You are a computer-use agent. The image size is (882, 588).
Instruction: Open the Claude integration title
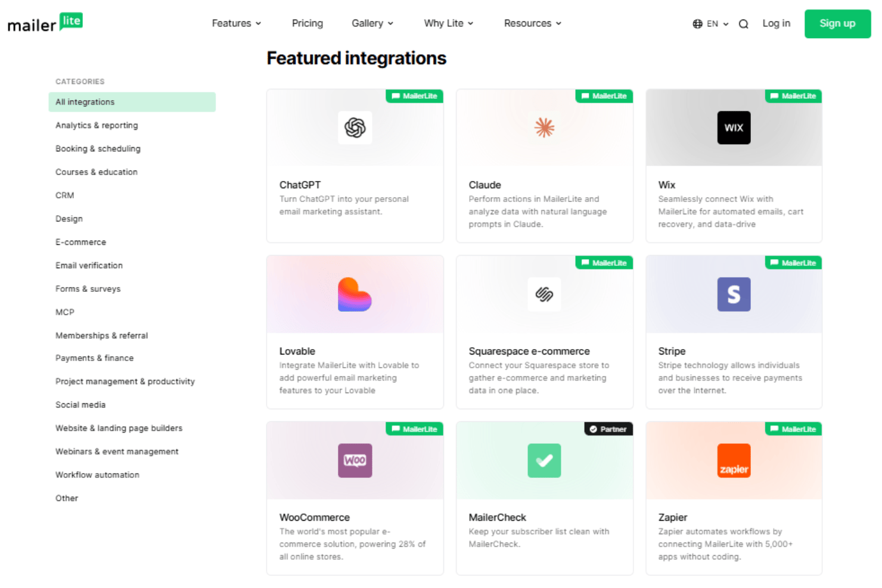pos(485,185)
